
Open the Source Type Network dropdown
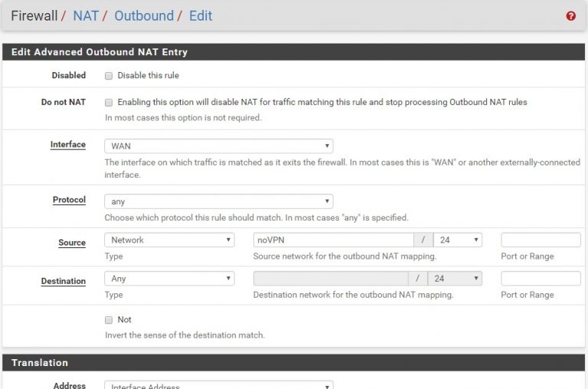[169, 240]
